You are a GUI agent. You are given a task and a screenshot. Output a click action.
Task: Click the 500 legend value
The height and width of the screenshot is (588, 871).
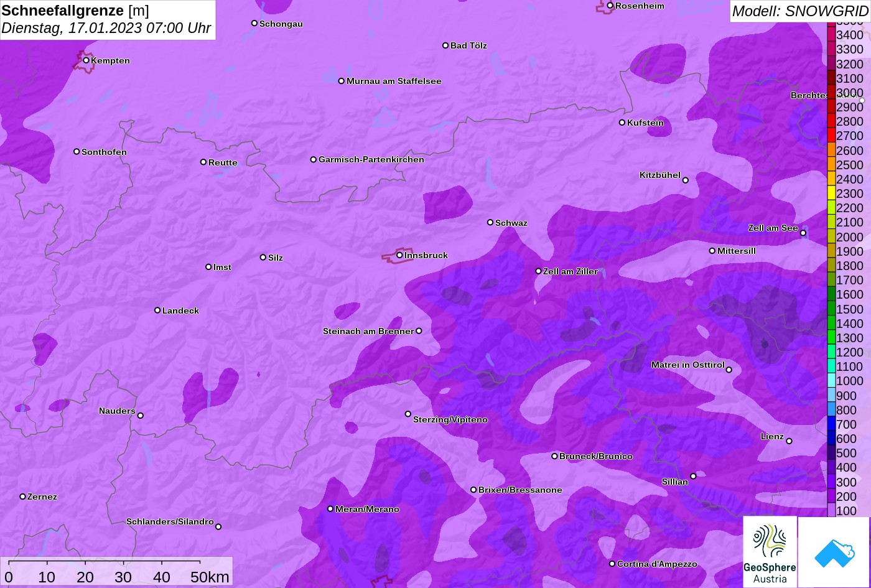(847, 452)
